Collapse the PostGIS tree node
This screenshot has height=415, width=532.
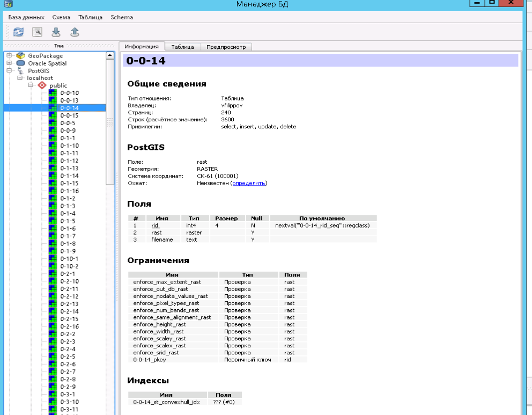click(9, 70)
